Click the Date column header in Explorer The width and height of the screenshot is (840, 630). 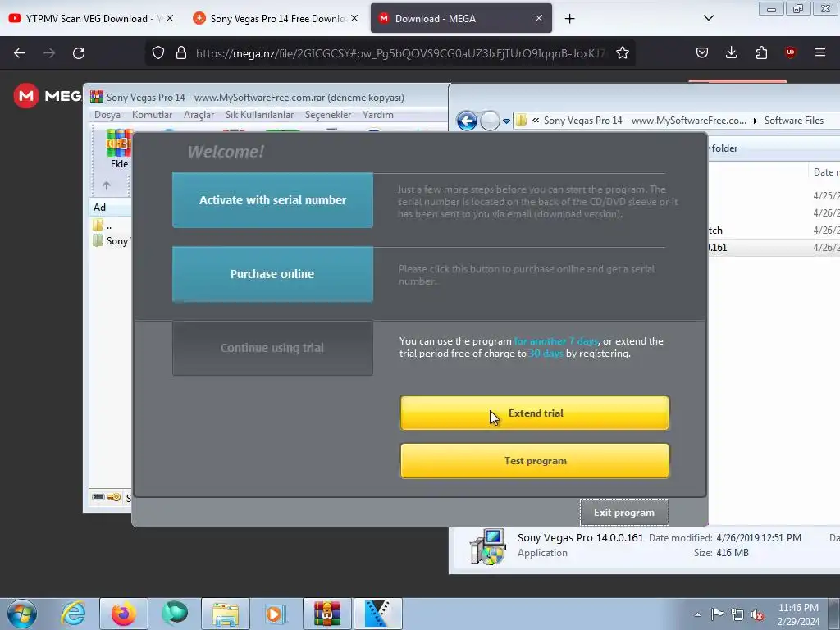click(x=824, y=172)
